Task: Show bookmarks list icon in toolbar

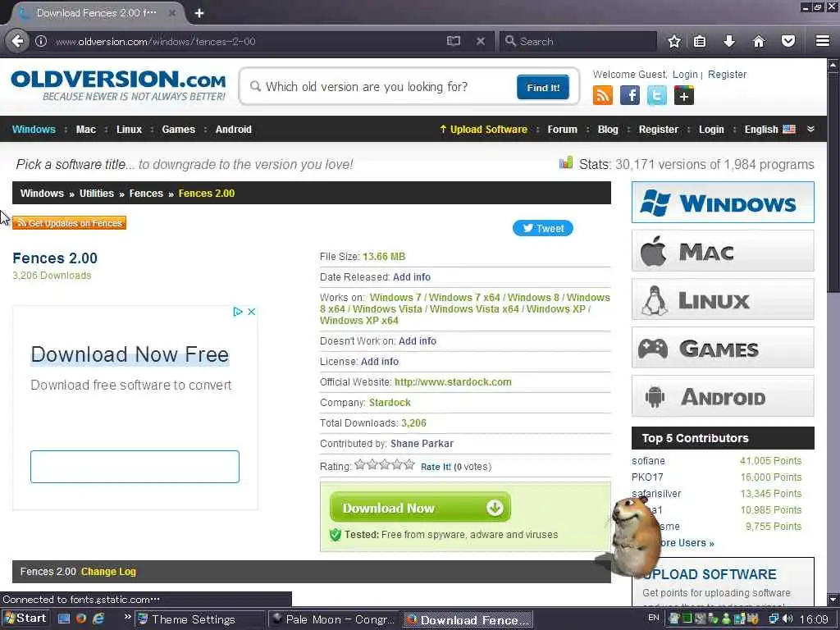Action: tap(700, 41)
